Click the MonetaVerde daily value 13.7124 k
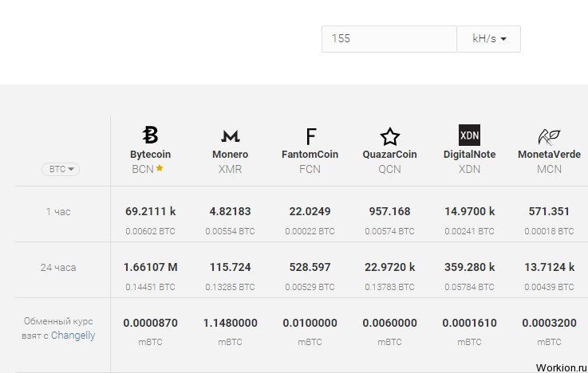588x373 pixels. tap(550, 267)
